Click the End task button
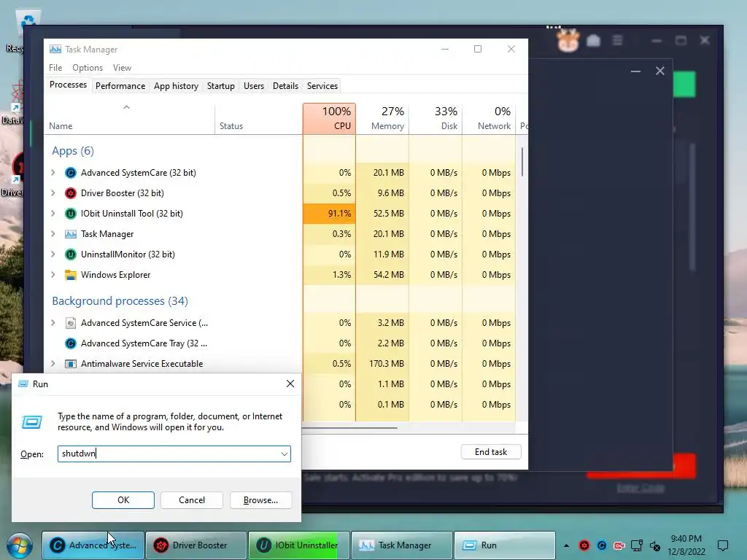 click(x=491, y=452)
